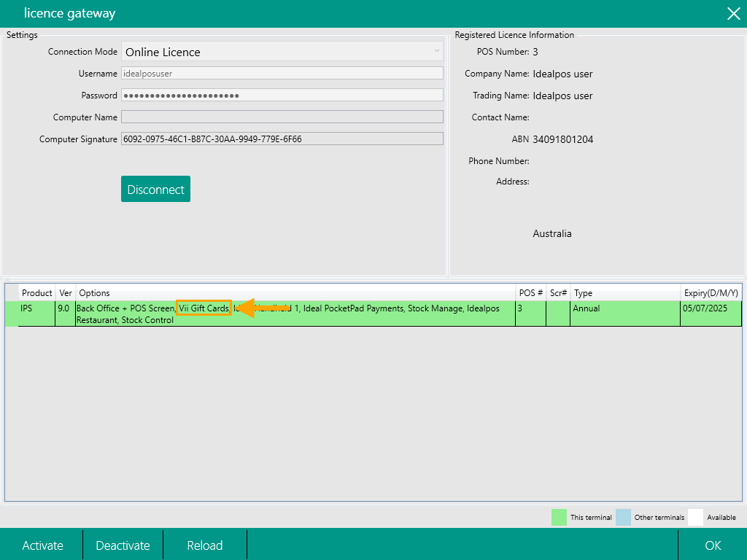Click the Type column header

coord(584,293)
